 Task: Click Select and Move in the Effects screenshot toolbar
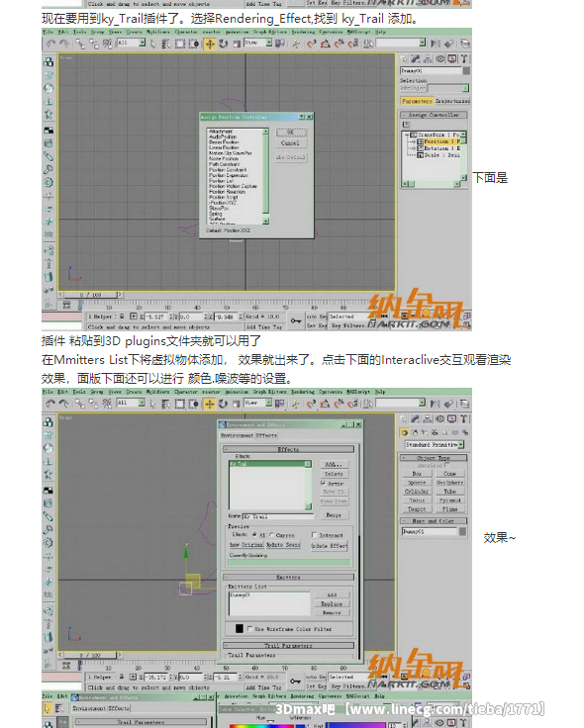[x=210, y=404]
